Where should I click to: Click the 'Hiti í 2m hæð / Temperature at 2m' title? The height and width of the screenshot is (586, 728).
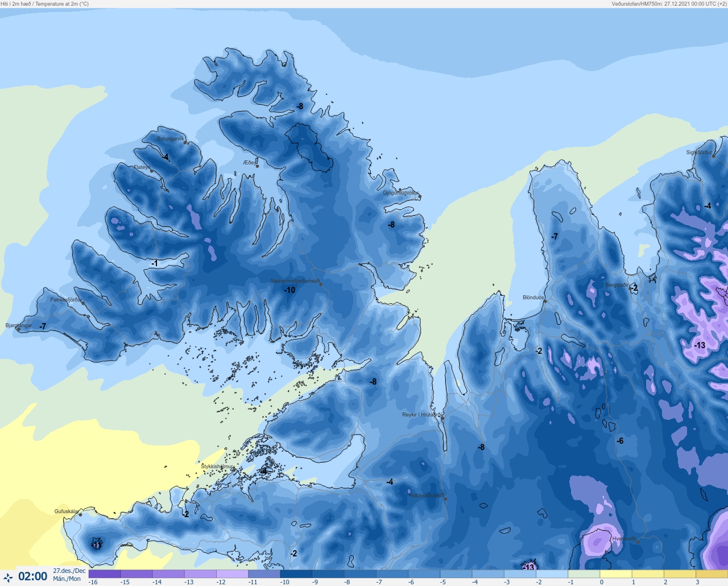(45, 4)
